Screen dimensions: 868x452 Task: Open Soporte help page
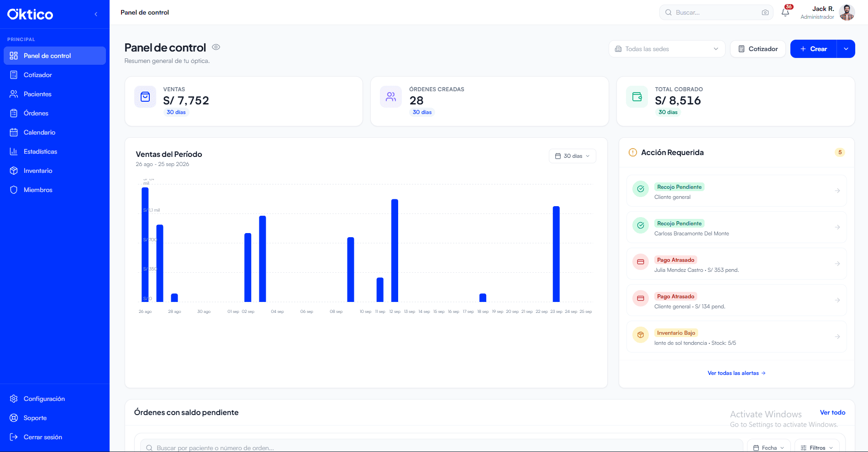[55, 418]
